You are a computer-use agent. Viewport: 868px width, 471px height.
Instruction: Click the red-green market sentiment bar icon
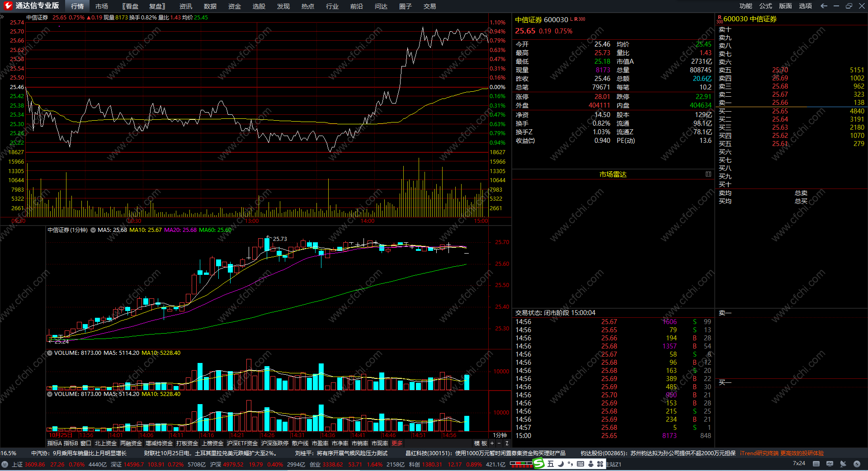pyautogui.click(x=521, y=464)
